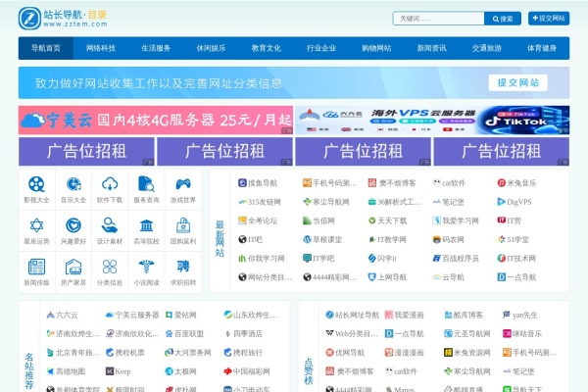Go to the 导航首页 tab
This screenshot has height=392, width=588.
click(46, 48)
